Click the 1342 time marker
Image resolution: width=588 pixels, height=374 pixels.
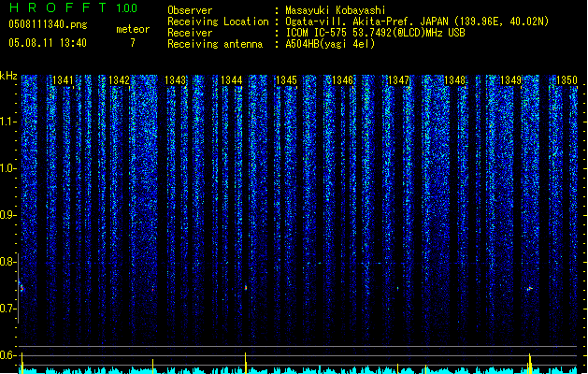119,80
